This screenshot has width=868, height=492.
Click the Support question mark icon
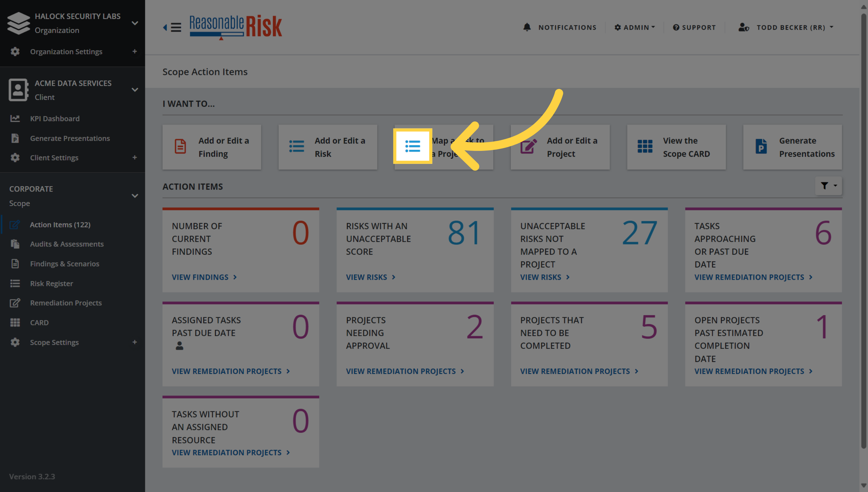(x=676, y=27)
